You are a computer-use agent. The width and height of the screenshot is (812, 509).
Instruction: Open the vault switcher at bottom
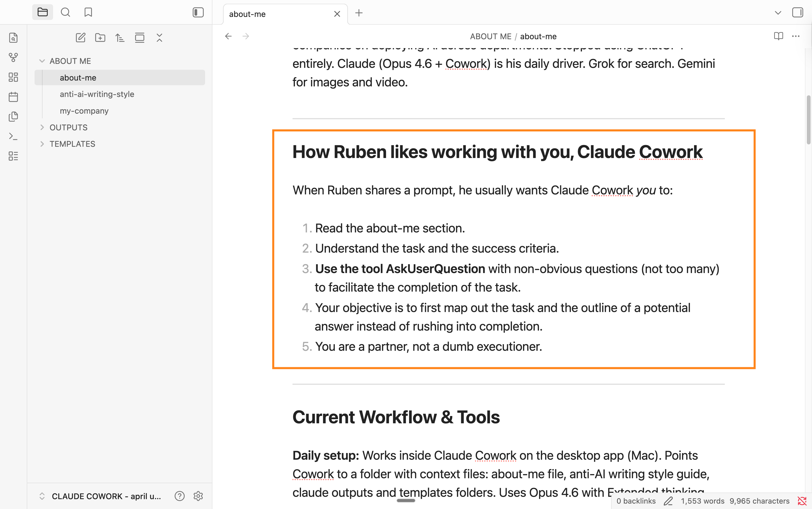point(101,496)
